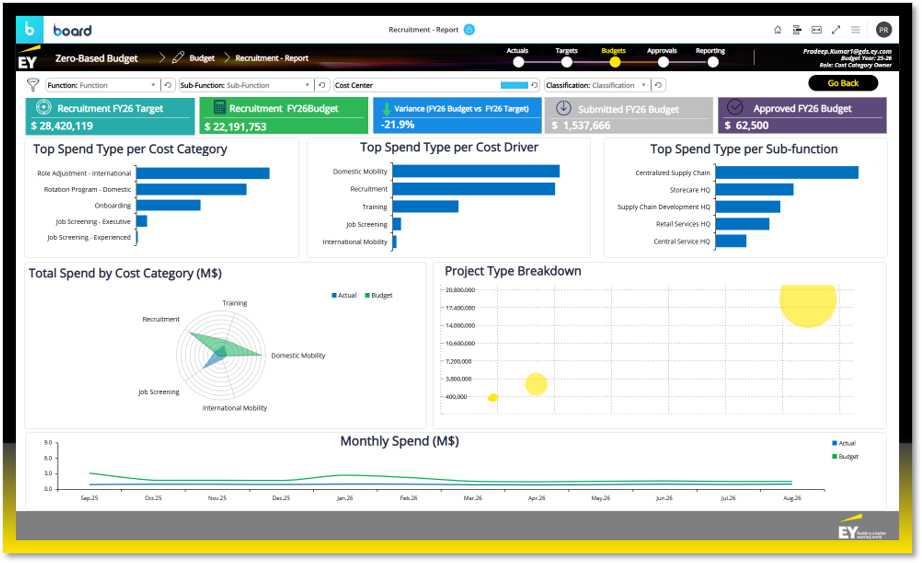Click the pencil icon beside Budget breadcrumb
The width and height of the screenshot is (922, 563).
(178, 58)
